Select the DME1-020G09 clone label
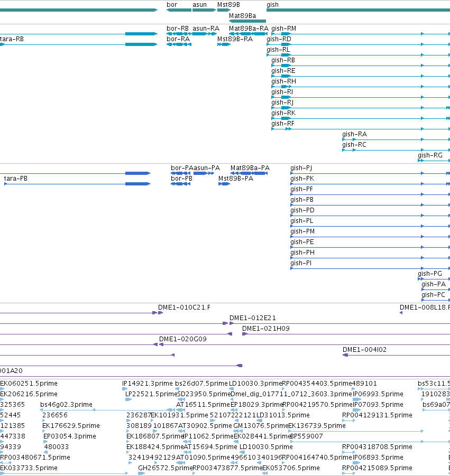The width and height of the screenshot is (450, 476). click(x=183, y=339)
